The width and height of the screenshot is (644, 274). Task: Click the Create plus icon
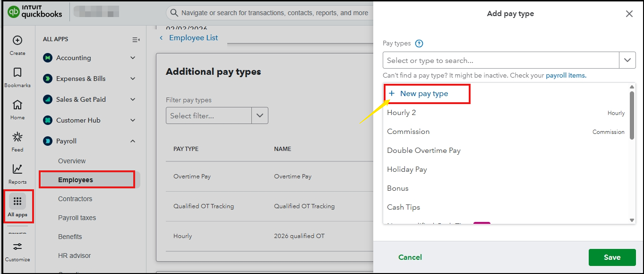[17, 41]
